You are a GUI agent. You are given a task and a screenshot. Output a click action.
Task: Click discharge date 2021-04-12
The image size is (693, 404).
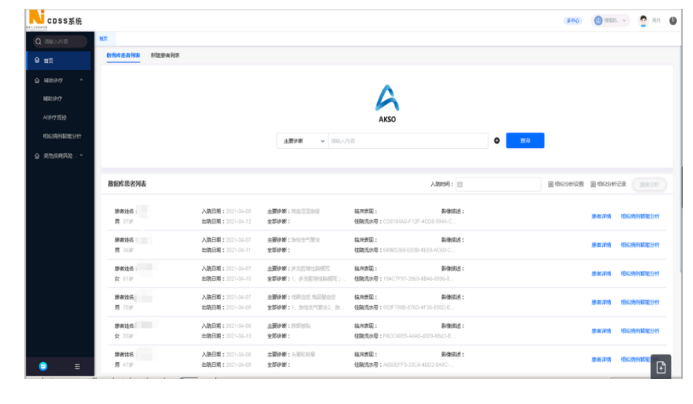(x=239, y=221)
